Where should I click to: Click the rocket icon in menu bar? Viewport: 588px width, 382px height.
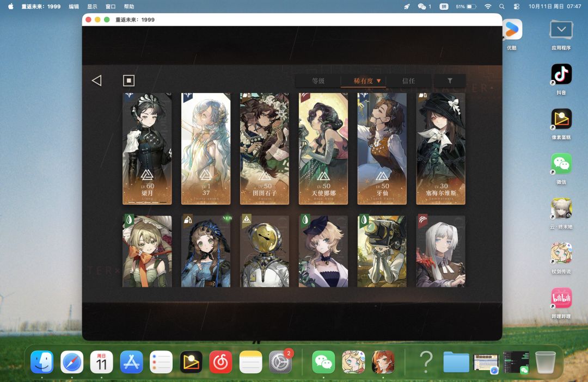pos(407,7)
